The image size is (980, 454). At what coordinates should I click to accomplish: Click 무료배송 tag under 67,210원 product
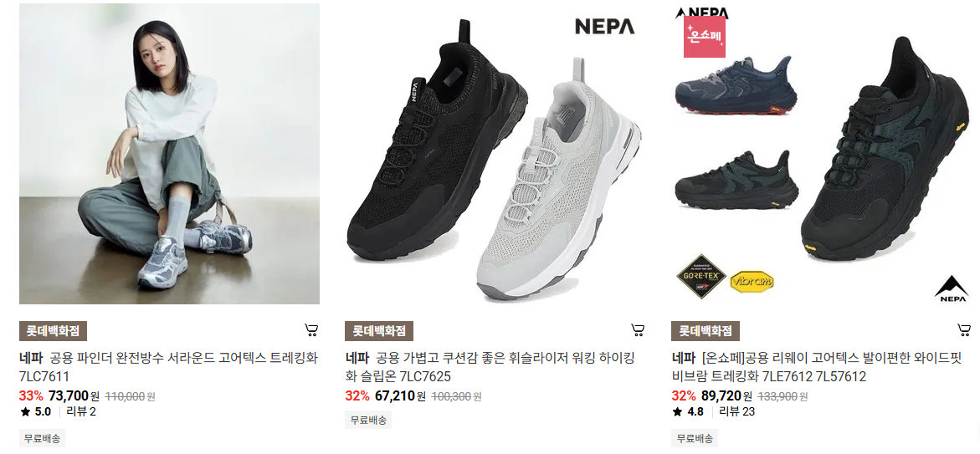click(x=369, y=421)
